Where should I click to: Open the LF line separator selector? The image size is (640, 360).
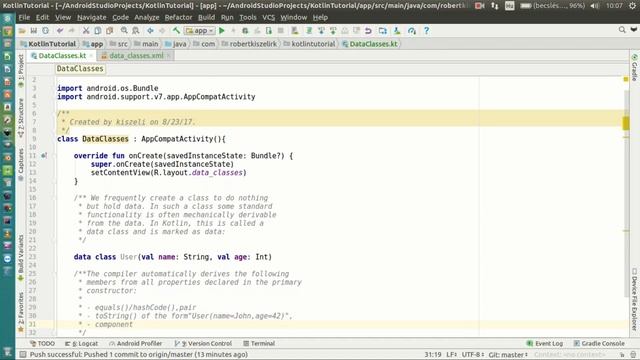(451, 354)
